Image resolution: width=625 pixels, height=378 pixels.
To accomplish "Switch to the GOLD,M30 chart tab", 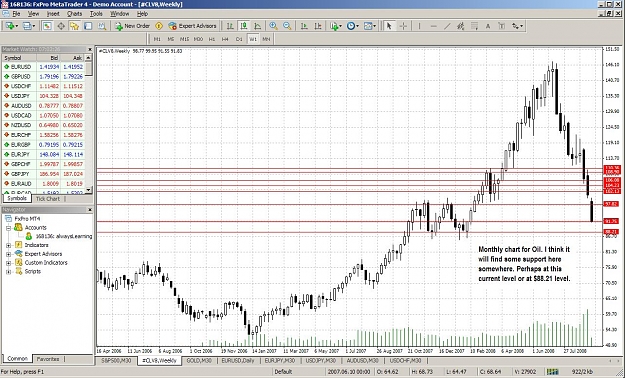I will coord(199,360).
